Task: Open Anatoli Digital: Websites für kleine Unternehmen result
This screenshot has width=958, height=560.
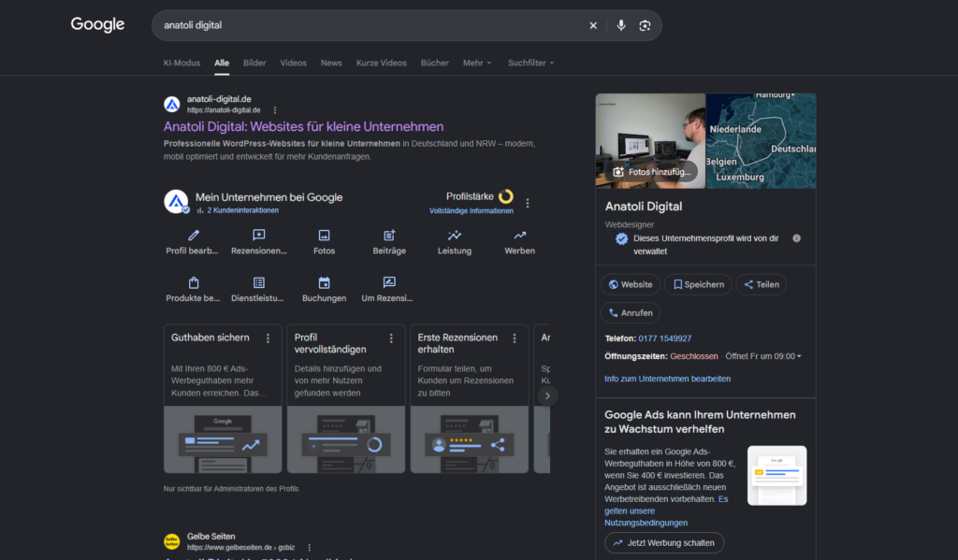Action: tap(303, 126)
